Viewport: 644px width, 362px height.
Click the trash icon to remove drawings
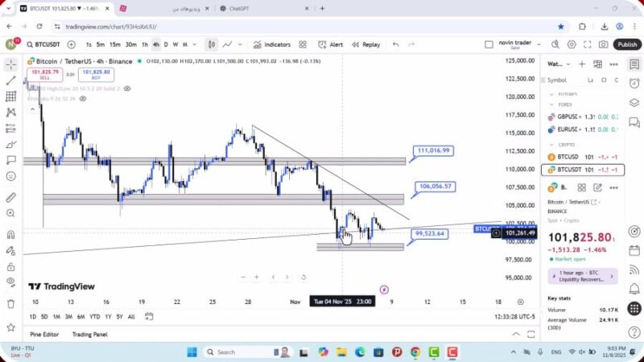click(10, 303)
